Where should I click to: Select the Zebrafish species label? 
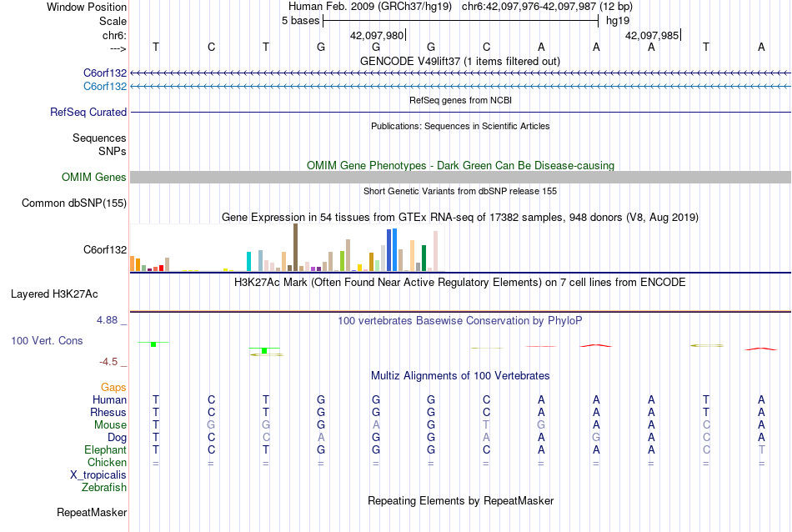tap(104, 488)
